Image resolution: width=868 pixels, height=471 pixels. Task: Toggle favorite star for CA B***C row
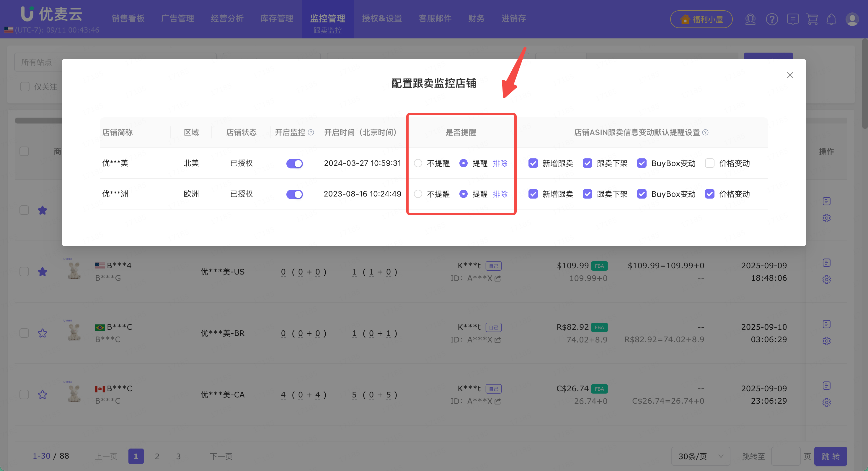pos(43,394)
